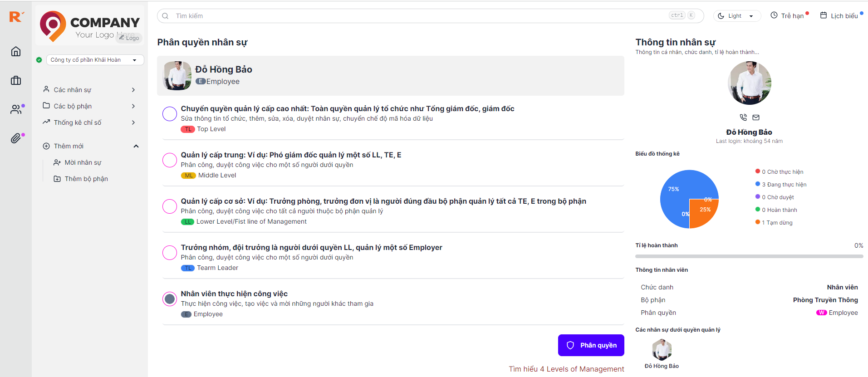Select the Middle Level permission radio
Image resolution: width=868 pixels, height=377 pixels.
[x=170, y=160]
